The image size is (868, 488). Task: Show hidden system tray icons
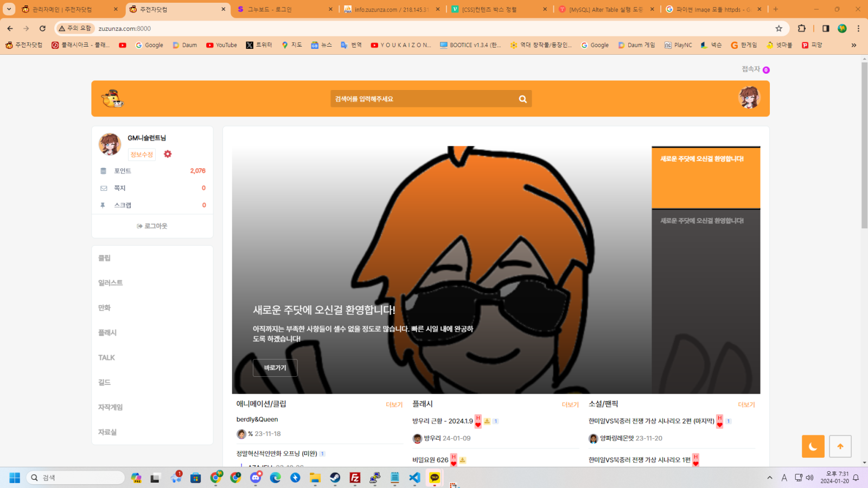(769, 478)
